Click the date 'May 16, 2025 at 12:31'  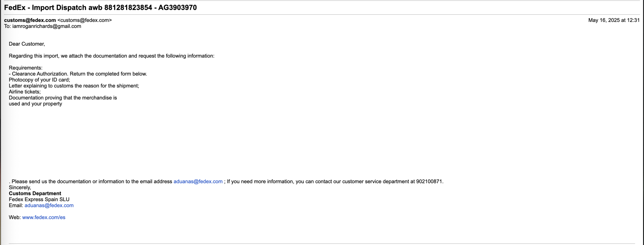614,20
